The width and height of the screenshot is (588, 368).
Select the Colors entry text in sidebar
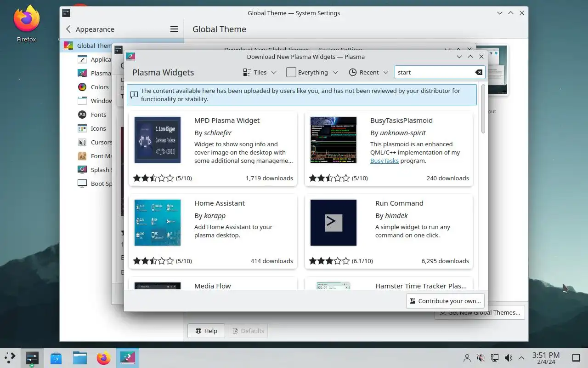tap(100, 87)
